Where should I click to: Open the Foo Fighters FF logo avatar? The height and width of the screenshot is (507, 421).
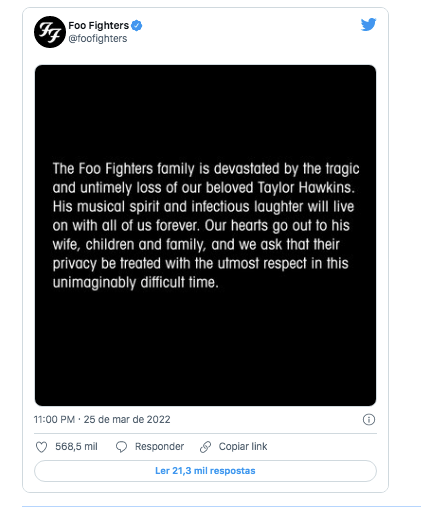(50, 32)
